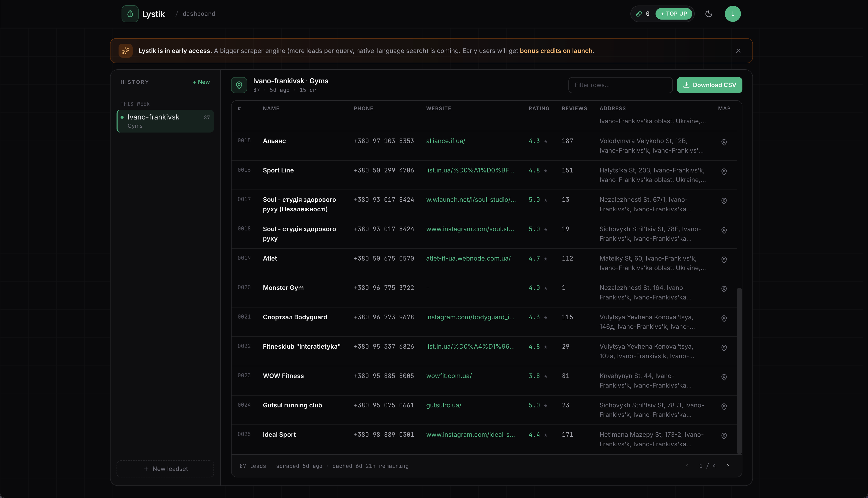Open instagram.com/bodyguard_i... link
The width and height of the screenshot is (868, 498).
(470, 317)
